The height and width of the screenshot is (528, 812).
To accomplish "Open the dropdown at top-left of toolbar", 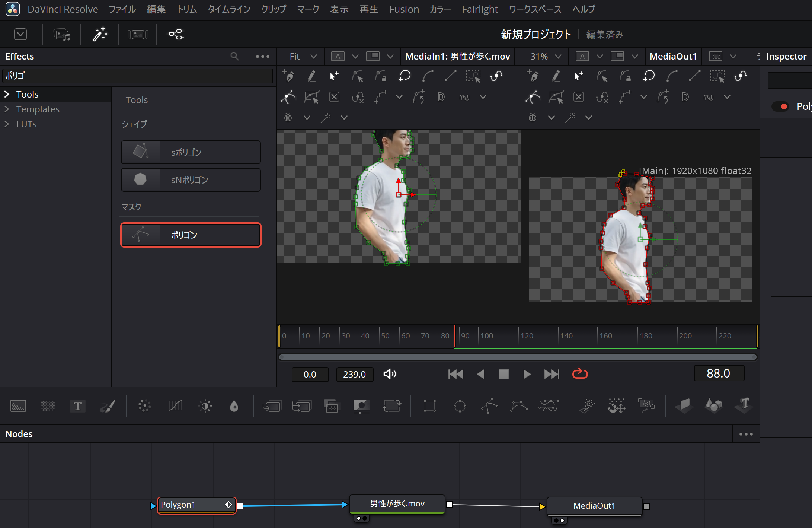I will [x=20, y=35].
